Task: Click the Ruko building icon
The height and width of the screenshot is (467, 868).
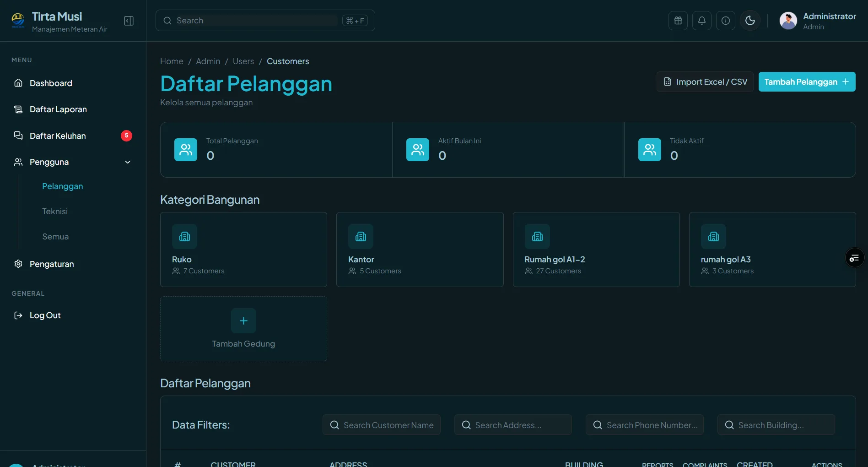Action: [x=184, y=236]
